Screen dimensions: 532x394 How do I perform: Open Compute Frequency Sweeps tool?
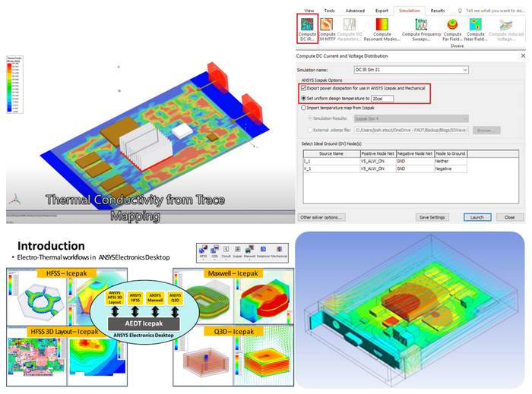tap(420, 30)
